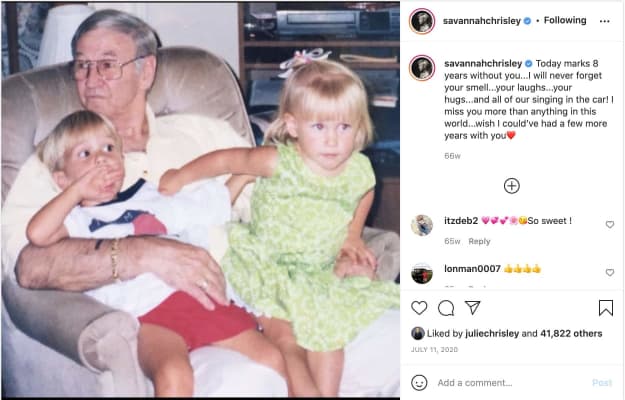Toggle the Following button in header
Screen dimensions: 625x400
(565, 20)
